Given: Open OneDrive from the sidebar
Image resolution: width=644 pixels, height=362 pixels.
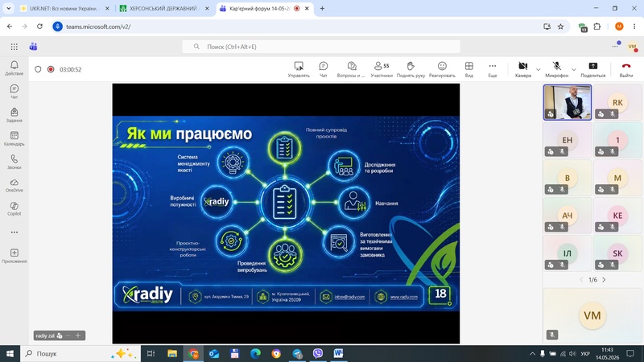Looking at the screenshot, I should (14, 186).
